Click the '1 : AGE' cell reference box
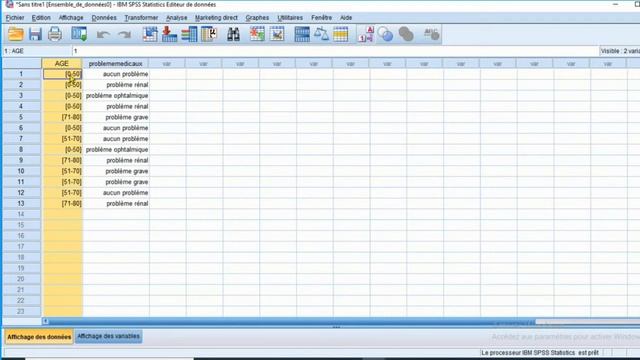 coord(37,51)
